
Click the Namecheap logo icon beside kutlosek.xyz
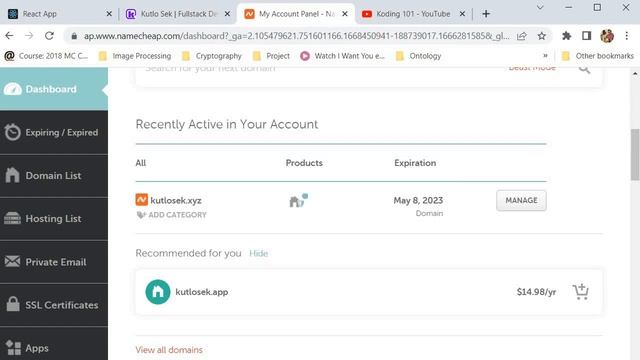[142, 200]
